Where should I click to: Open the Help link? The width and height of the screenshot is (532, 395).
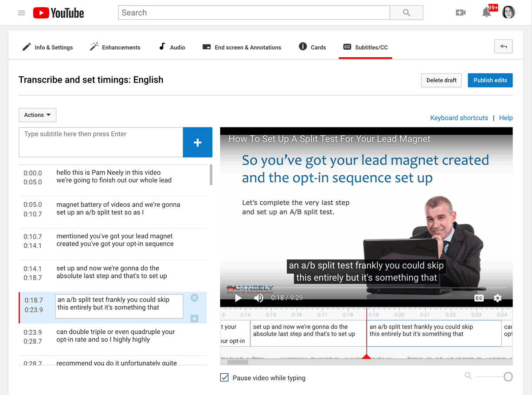coord(506,118)
